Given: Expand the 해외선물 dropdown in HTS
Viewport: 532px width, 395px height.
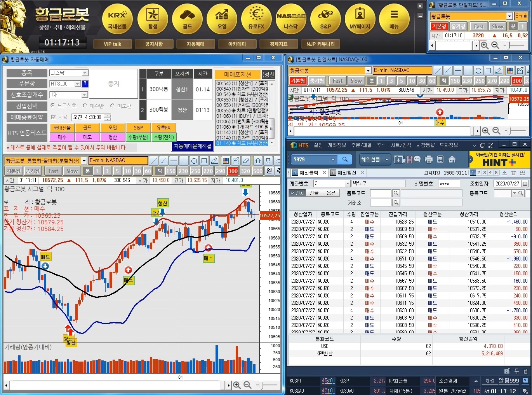Looking at the screenshot, I should 387,159.
